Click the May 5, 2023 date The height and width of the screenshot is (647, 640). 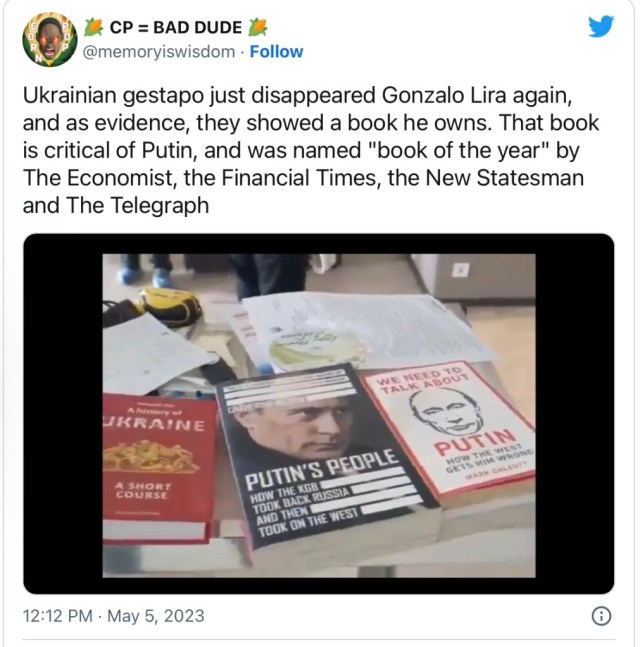156,616
